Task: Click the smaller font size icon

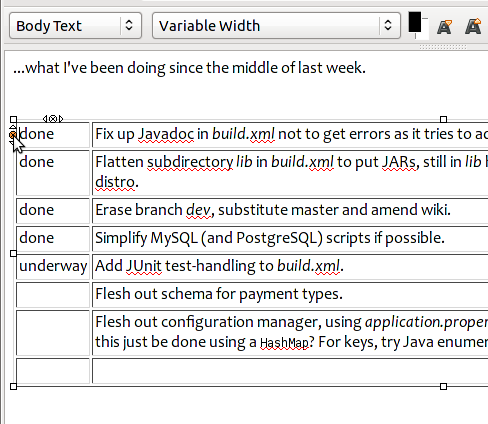Action: pos(444,27)
